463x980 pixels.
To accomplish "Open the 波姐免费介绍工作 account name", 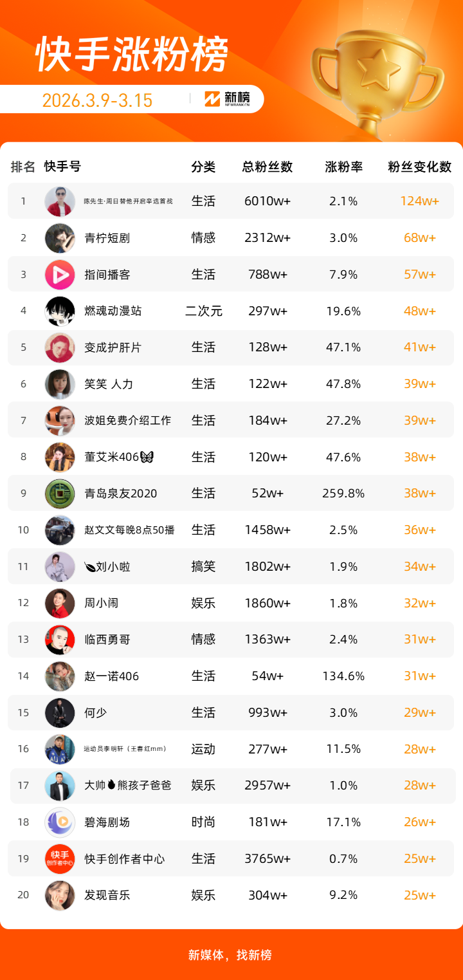I will (x=128, y=421).
